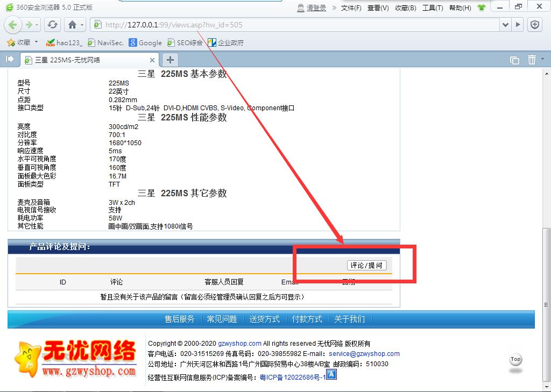Go to the home page icon
Image resolution: width=551 pixels, height=392 pixels.
73,25
